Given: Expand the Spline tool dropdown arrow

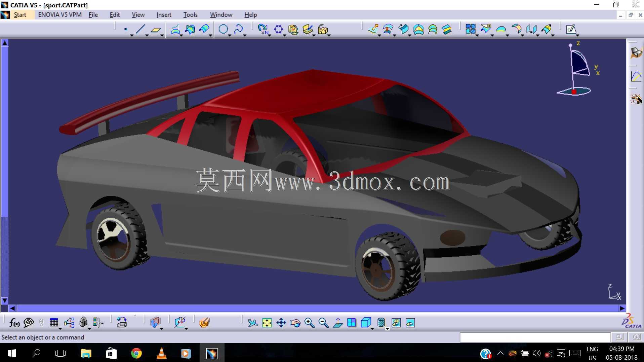Looking at the screenshot, I should (x=245, y=35).
